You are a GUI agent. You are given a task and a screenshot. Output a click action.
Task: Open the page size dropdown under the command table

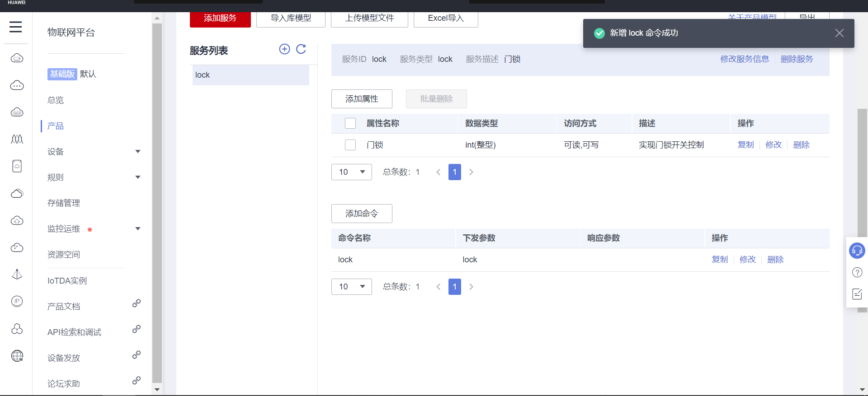[352, 287]
